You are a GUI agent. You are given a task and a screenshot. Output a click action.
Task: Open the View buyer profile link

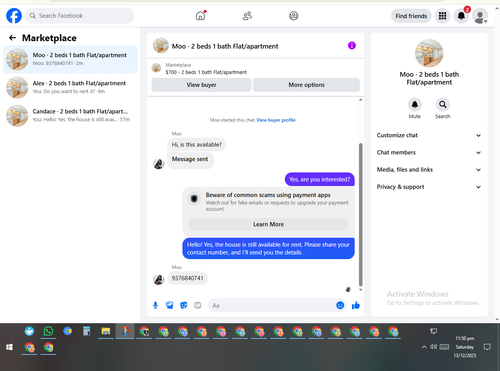(x=276, y=120)
